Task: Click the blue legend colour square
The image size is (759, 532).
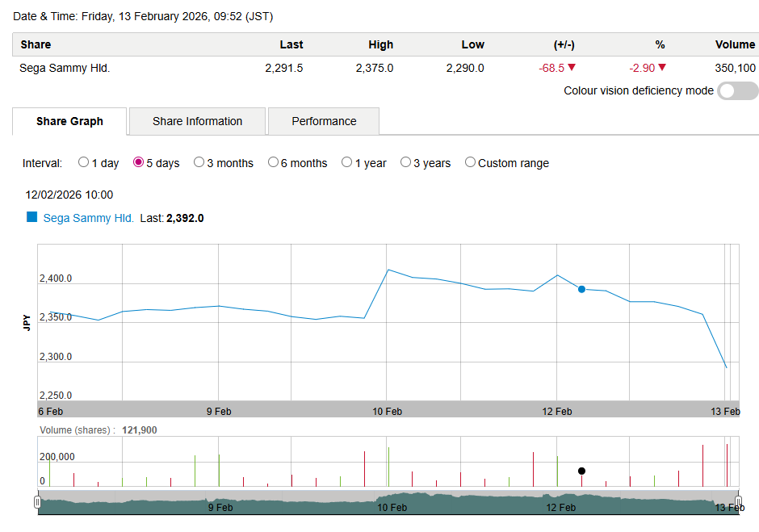Action: [x=32, y=217]
